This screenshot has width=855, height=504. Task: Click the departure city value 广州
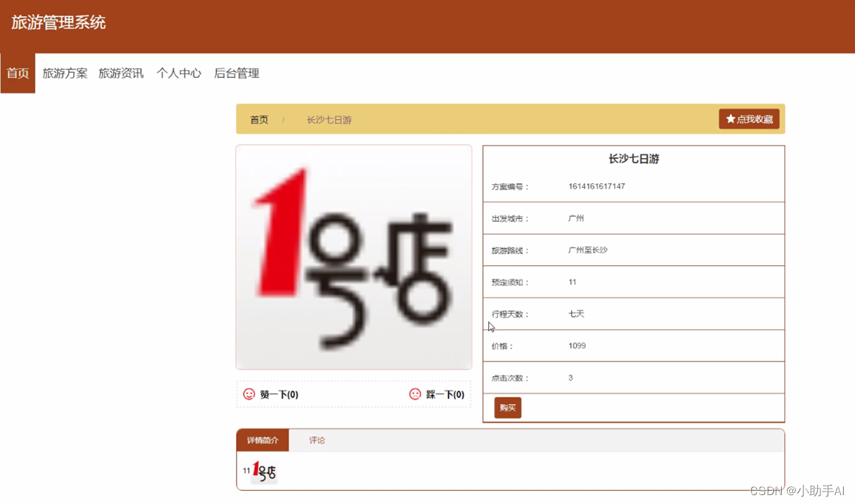[x=576, y=218]
